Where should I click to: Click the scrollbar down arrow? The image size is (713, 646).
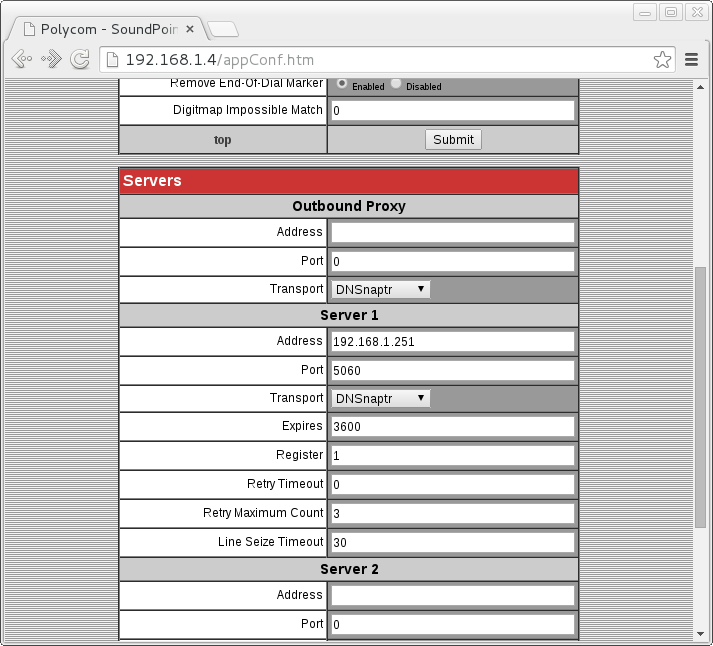[x=700, y=634]
